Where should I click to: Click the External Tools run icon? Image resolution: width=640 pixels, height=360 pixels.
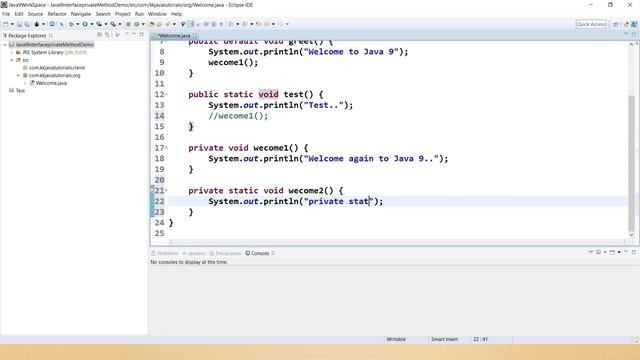point(113,24)
